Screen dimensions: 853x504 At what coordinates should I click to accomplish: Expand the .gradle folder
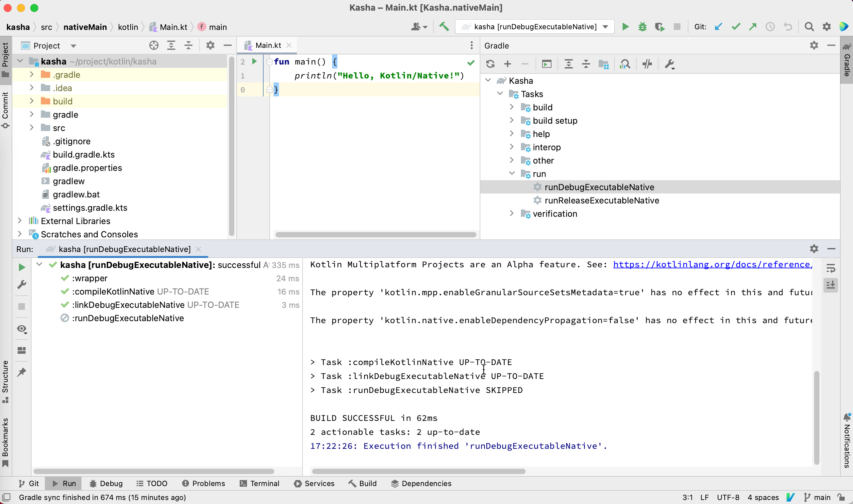click(x=32, y=74)
